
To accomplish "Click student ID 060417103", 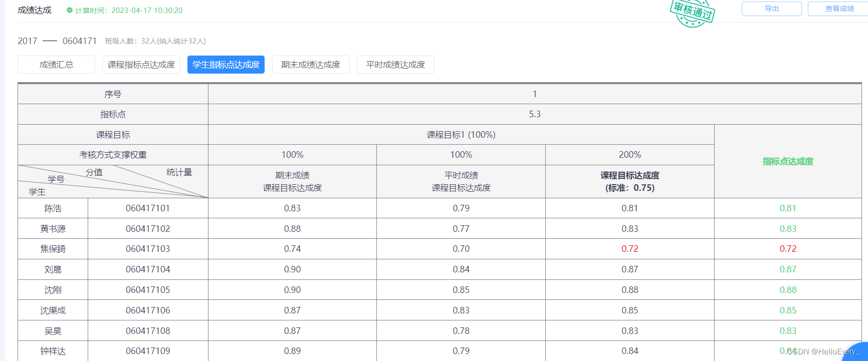I will tap(148, 249).
